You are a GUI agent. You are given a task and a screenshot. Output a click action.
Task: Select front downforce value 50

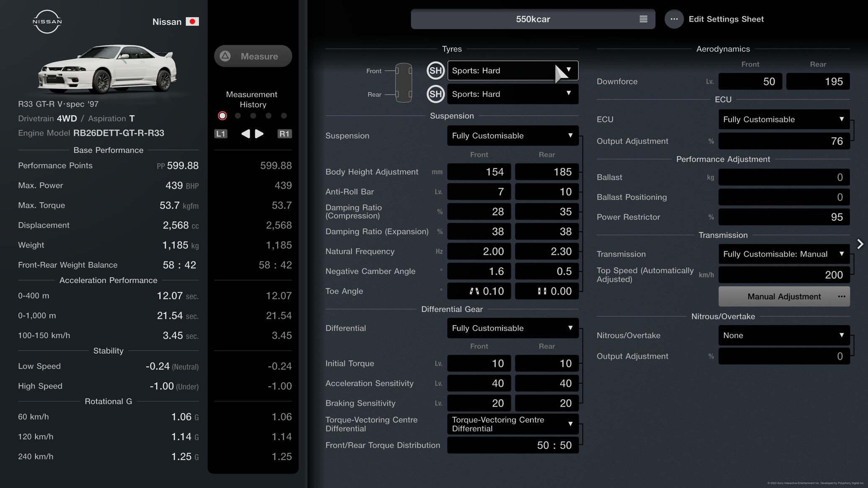pyautogui.click(x=750, y=81)
